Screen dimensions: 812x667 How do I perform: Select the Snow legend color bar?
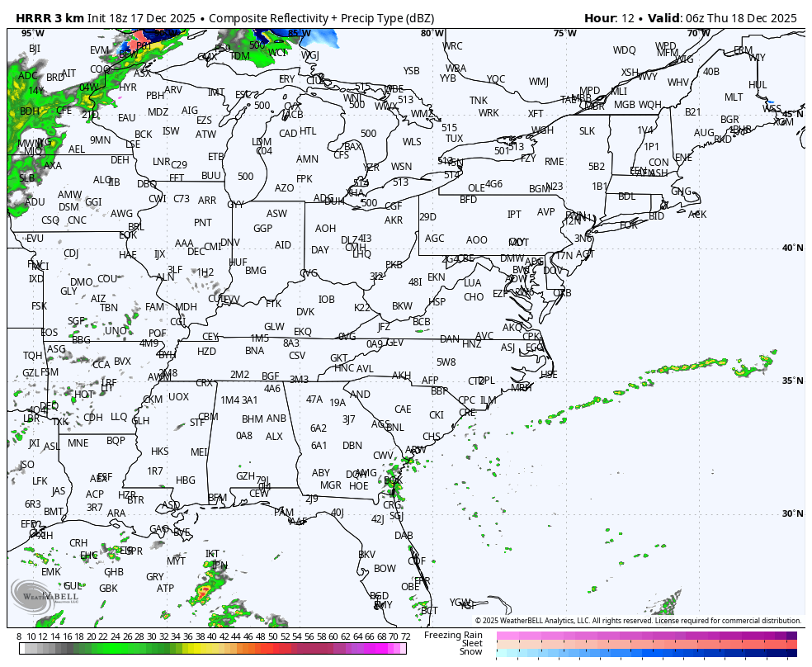tap(646, 652)
